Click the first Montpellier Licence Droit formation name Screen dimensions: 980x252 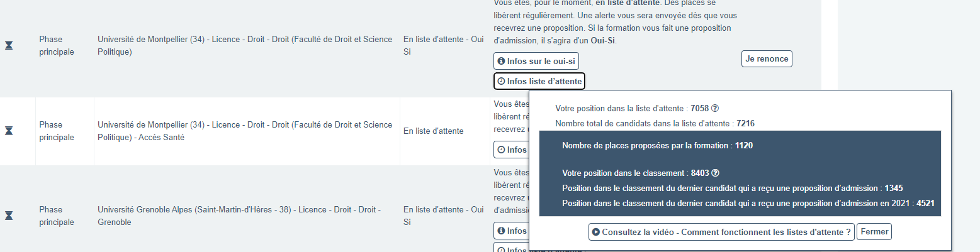click(x=245, y=45)
